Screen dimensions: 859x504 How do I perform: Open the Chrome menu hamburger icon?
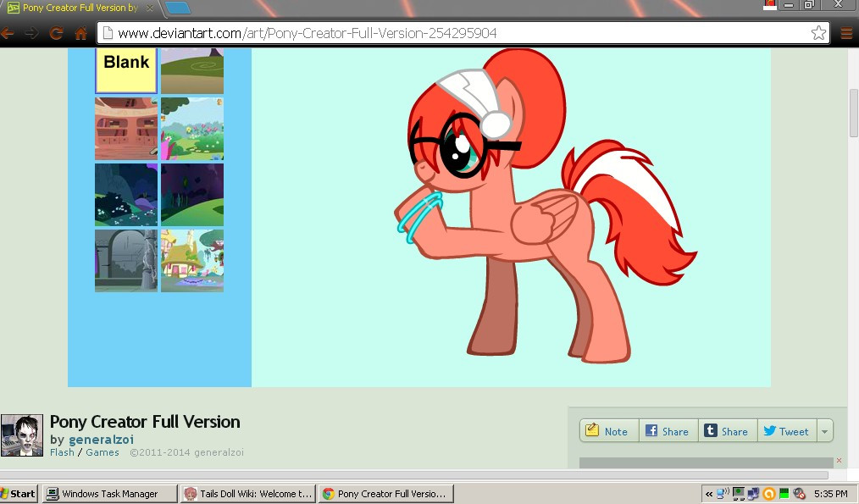click(846, 33)
